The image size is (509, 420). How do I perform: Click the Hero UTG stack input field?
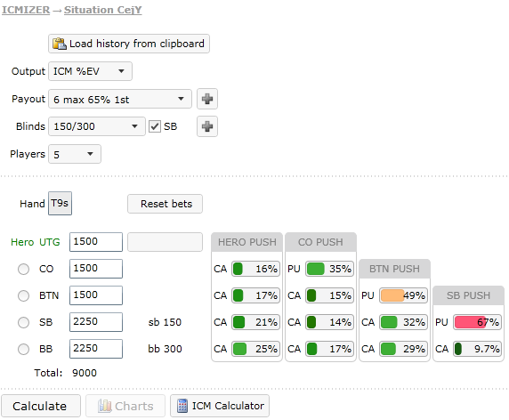(96, 242)
